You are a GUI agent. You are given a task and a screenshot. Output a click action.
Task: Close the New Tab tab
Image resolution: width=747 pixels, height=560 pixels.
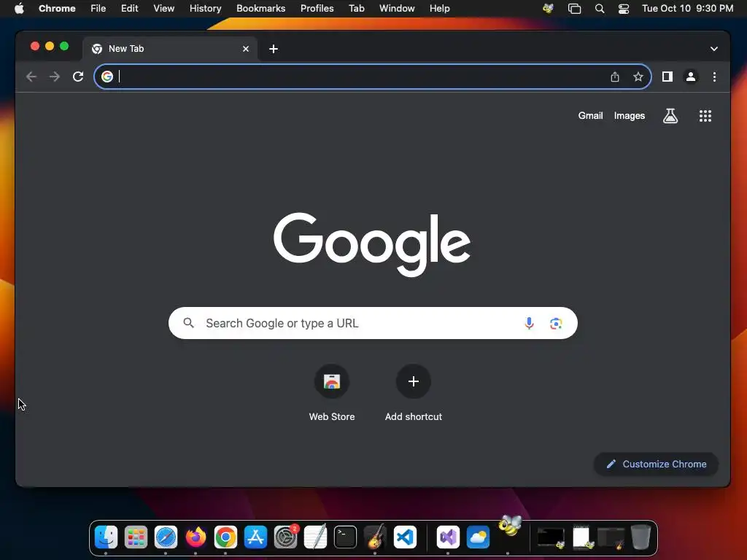[x=246, y=49]
